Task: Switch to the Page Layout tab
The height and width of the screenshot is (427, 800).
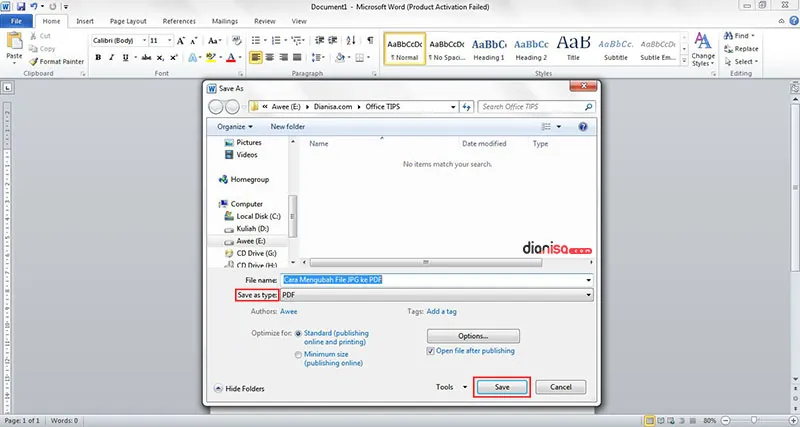Action: click(128, 21)
